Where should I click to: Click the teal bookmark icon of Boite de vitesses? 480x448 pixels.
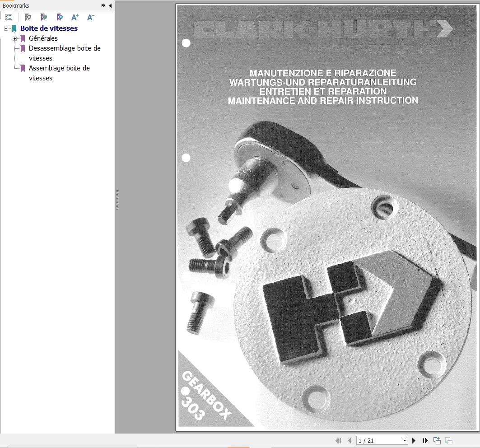(14, 28)
